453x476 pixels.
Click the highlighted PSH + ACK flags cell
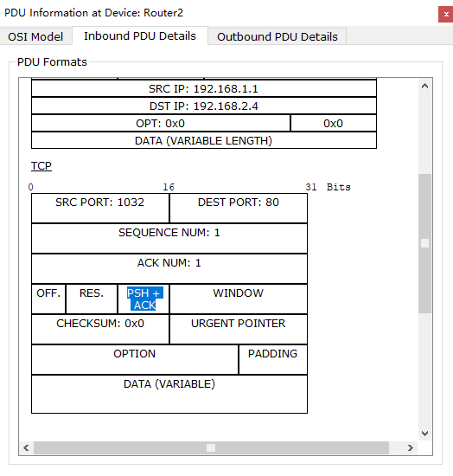tap(144, 299)
